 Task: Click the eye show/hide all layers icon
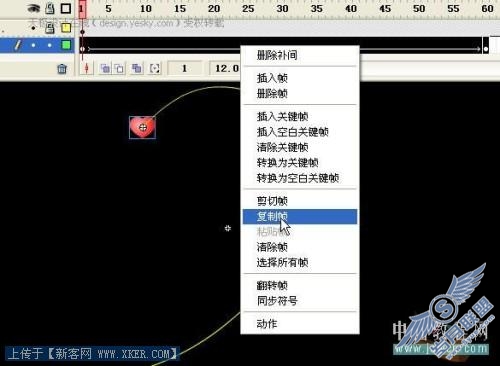[33, 8]
